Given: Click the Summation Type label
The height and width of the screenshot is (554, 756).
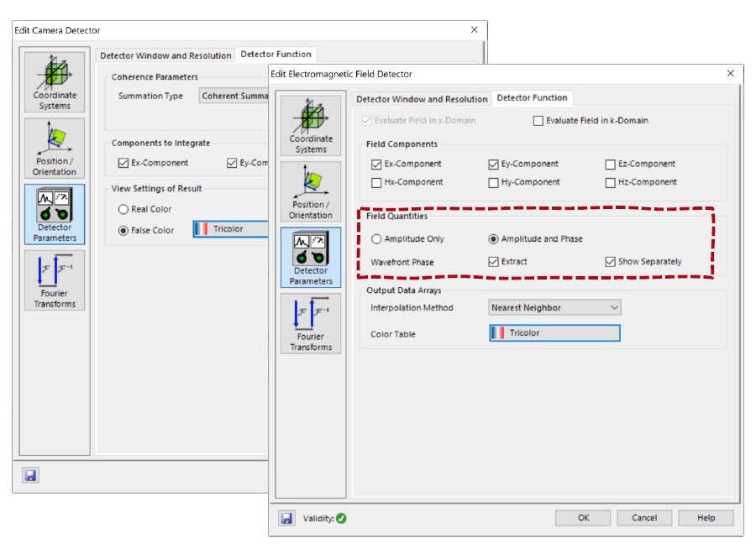Looking at the screenshot, I should tap(150, 96).
